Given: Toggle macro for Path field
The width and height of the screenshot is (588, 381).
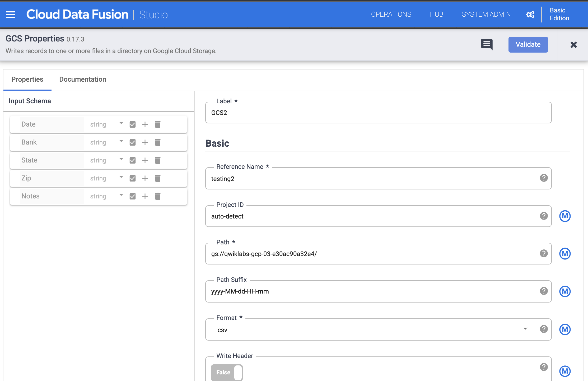Looking at the screenshot, I should 565,254.
